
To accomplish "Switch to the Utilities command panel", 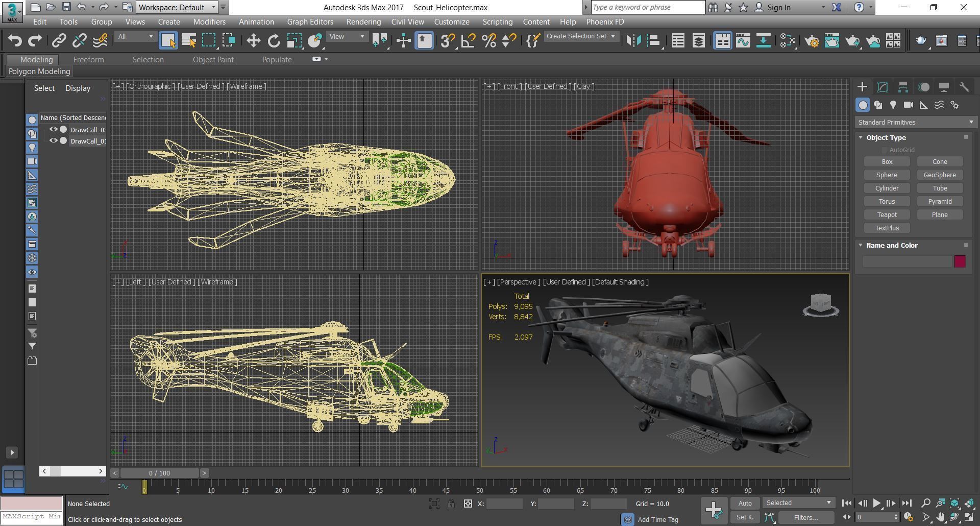I will [964, 87].
